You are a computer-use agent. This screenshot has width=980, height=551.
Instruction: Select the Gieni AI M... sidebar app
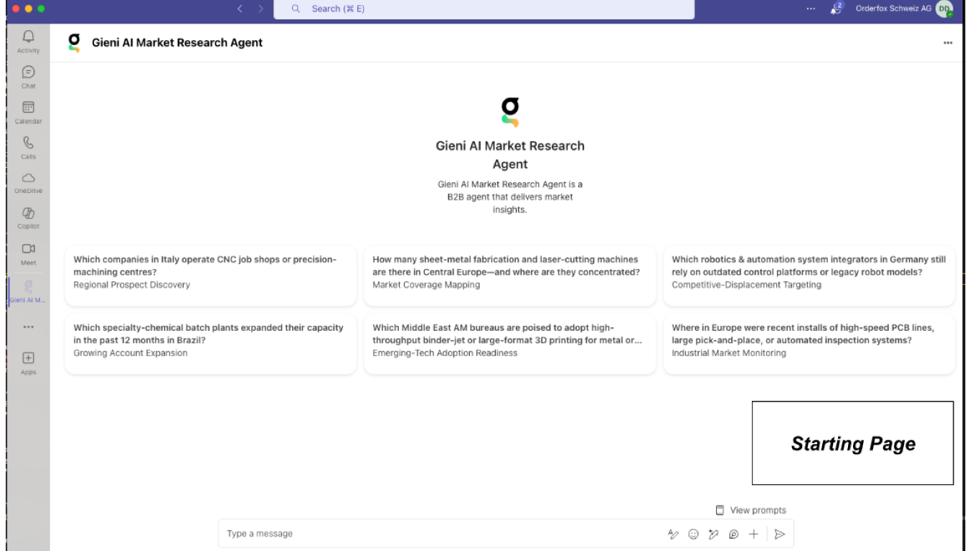[28, 292]
